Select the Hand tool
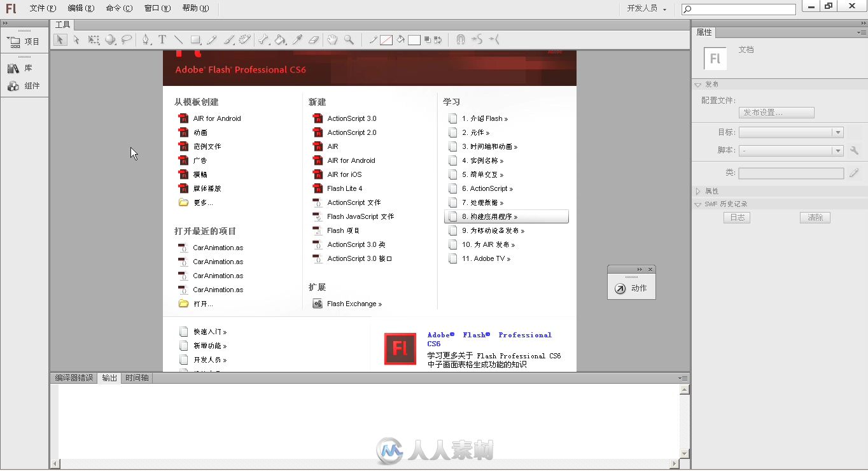 [332, 39]
